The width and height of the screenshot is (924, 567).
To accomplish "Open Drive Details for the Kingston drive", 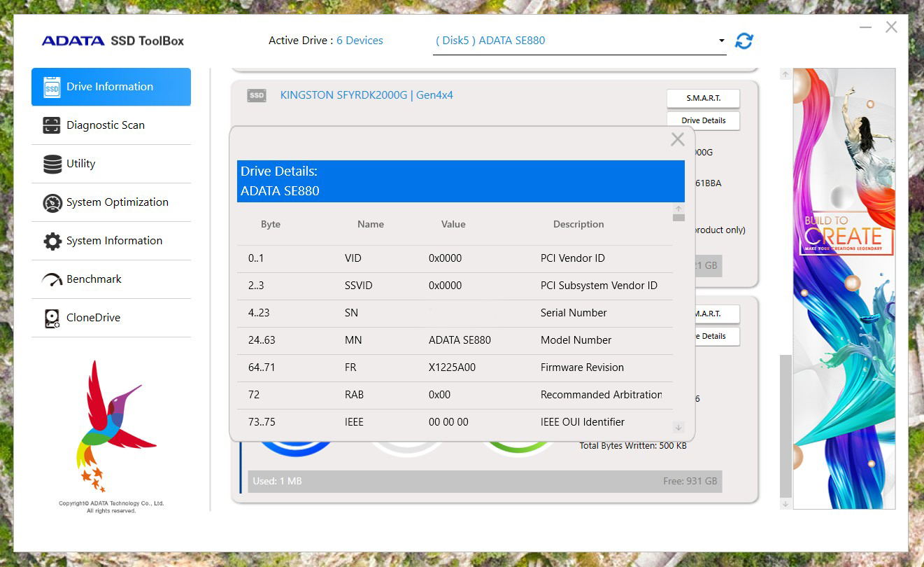I will [x=703, y=120].
